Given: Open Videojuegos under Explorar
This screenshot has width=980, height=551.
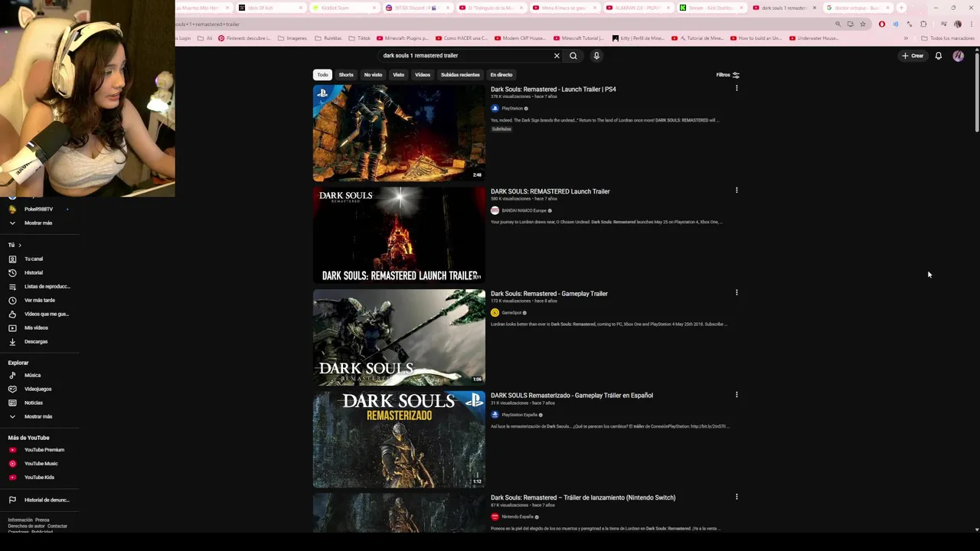Looking at the screenshot, I should pos(40,389).
